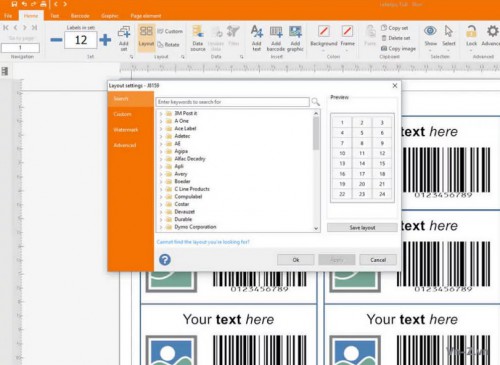Select the Custom tab in Layout settings sidebar

[122, 114]
